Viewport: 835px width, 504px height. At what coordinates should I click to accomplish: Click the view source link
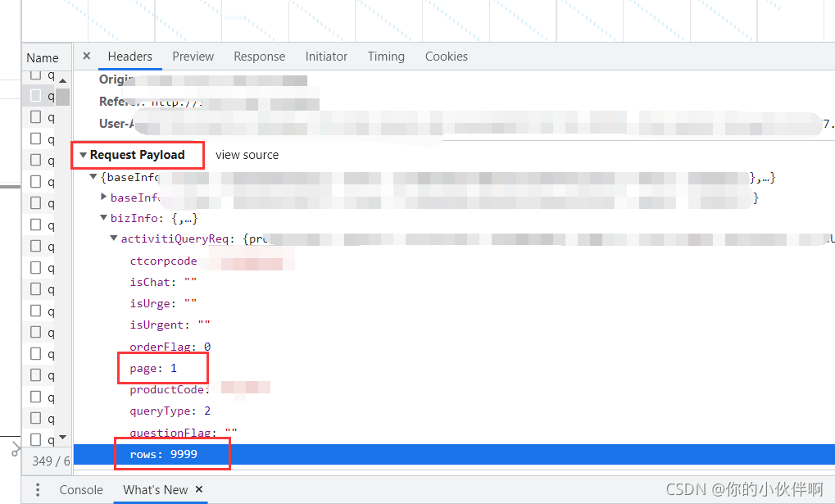point(247,155)
